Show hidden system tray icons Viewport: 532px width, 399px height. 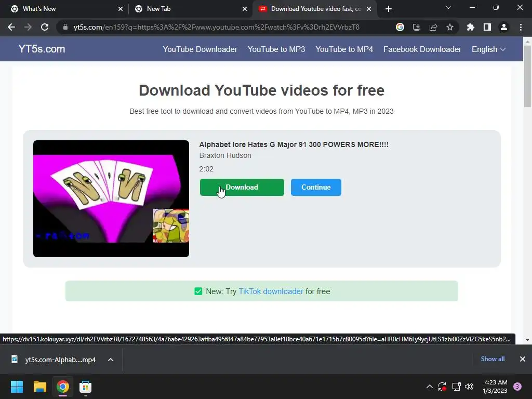(430, 387)
